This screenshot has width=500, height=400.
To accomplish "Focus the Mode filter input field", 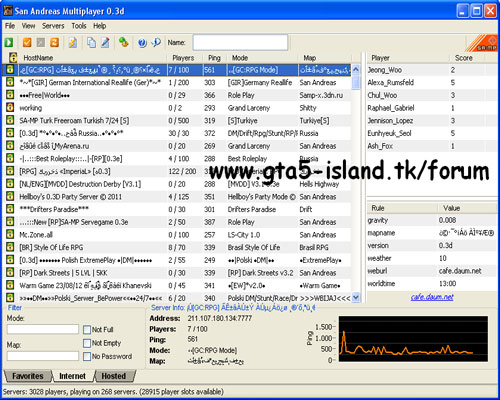I will point(43,329).
